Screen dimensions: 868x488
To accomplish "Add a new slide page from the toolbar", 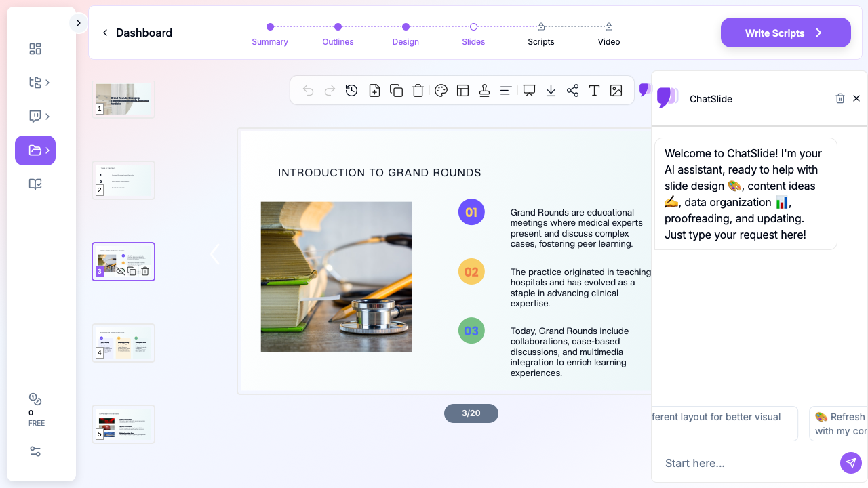I will click(x=374, y=90).
